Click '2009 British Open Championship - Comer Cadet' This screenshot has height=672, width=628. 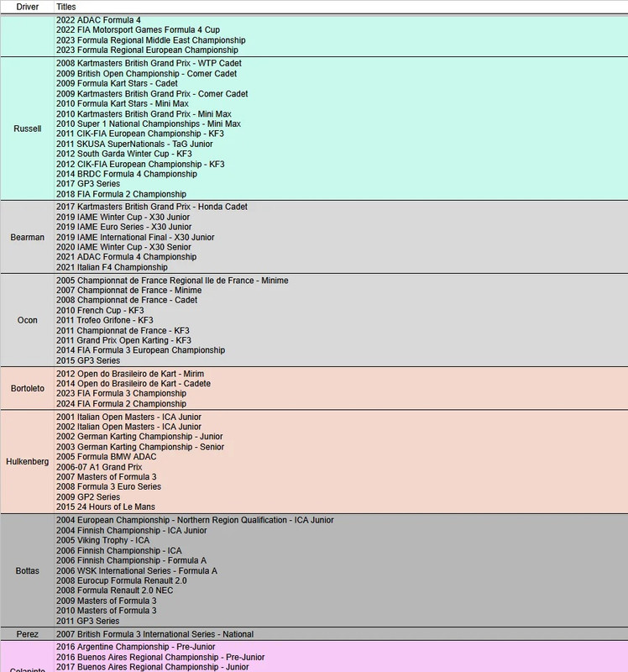tap(146, 74)
